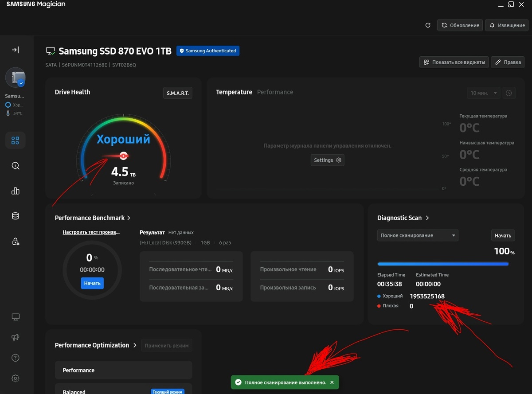Open the 10 мин. time range dropdown
The image size is (532, 394).
[484, 93]
